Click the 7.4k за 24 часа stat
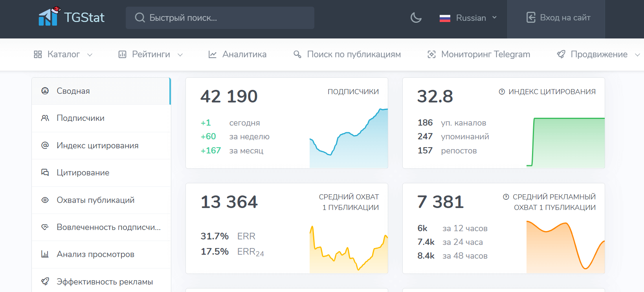644x292 pixels. (450, 242)
